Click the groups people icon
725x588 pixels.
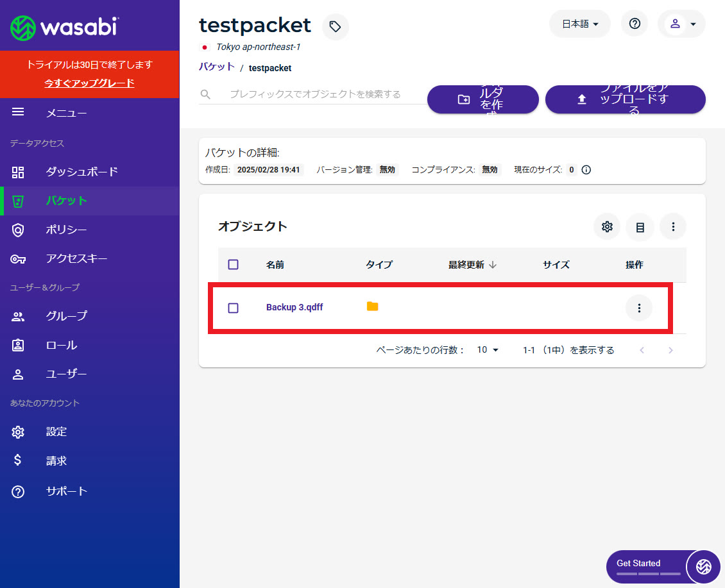18,317
